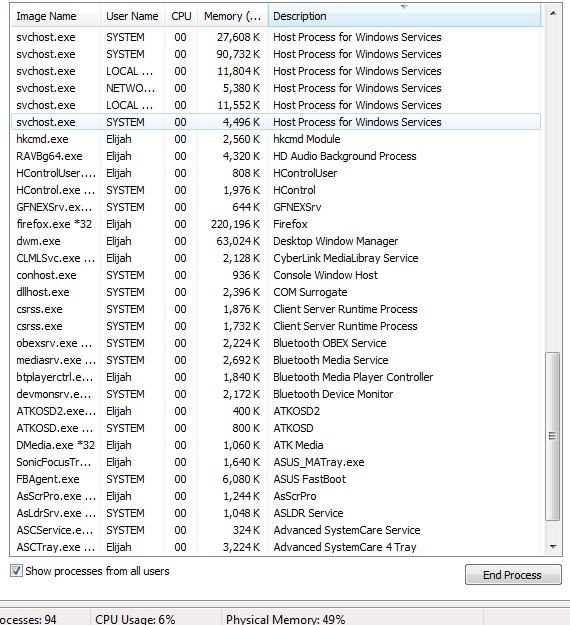Viewport: 570px width, 625px height.
Task: Select the btplayerctrl process row
Action: pyautogui.click(x=276, y=377)
